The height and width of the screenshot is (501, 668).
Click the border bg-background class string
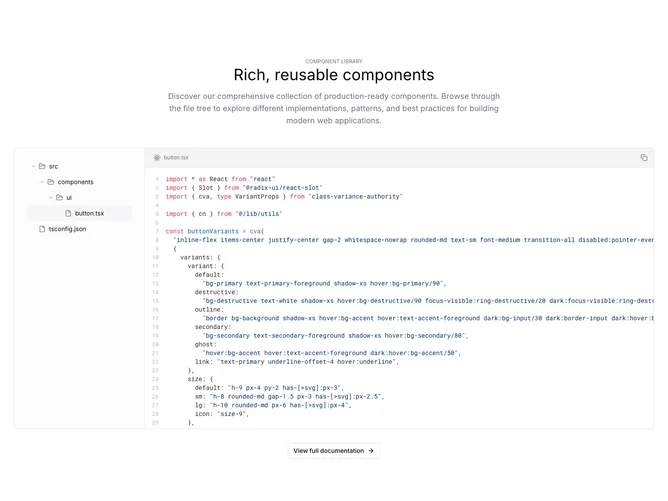point(428,318)
